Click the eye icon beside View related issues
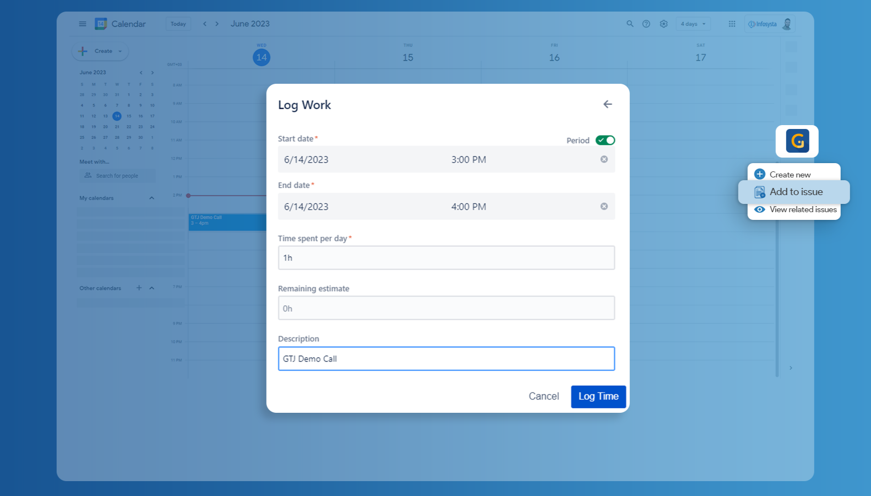 pyautogui.click(x=759, y=209)
